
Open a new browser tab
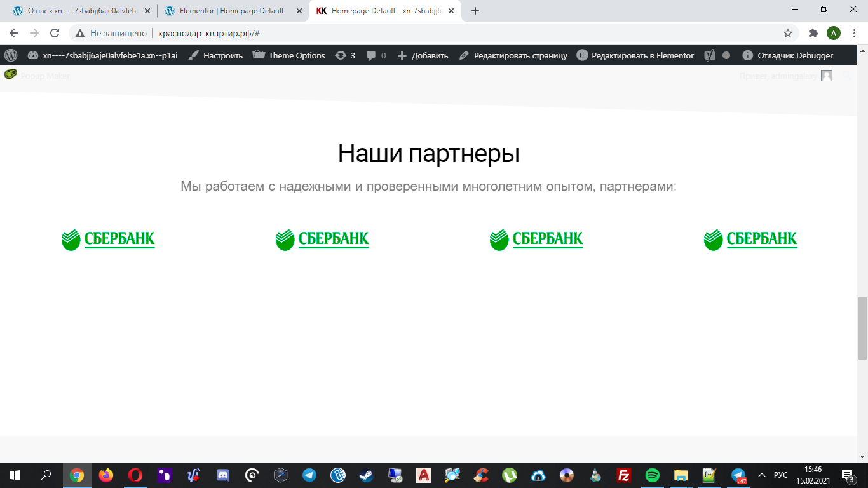475,11
